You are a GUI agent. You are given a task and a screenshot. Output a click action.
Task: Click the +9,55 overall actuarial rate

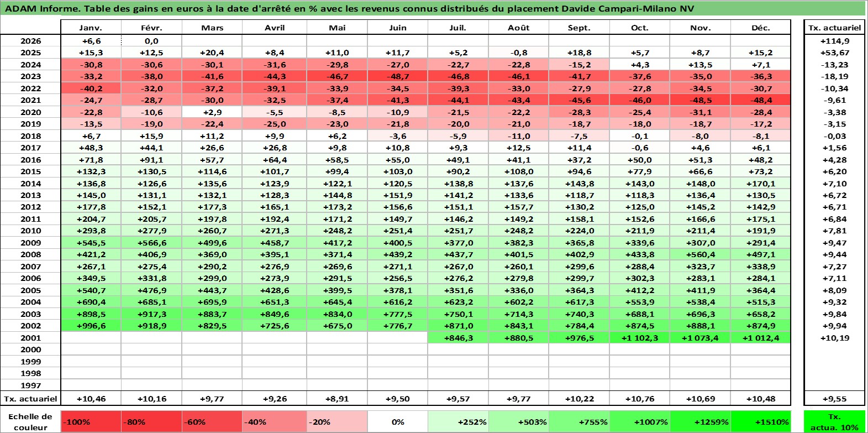tap(834, 399)
